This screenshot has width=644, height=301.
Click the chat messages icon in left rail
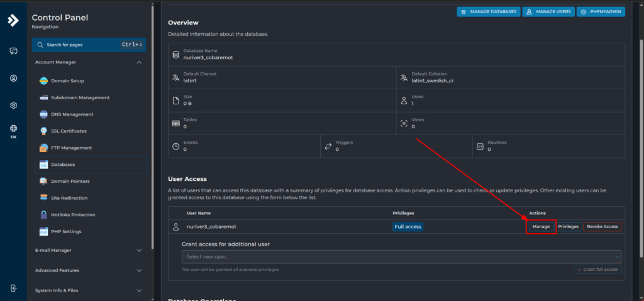13,51
